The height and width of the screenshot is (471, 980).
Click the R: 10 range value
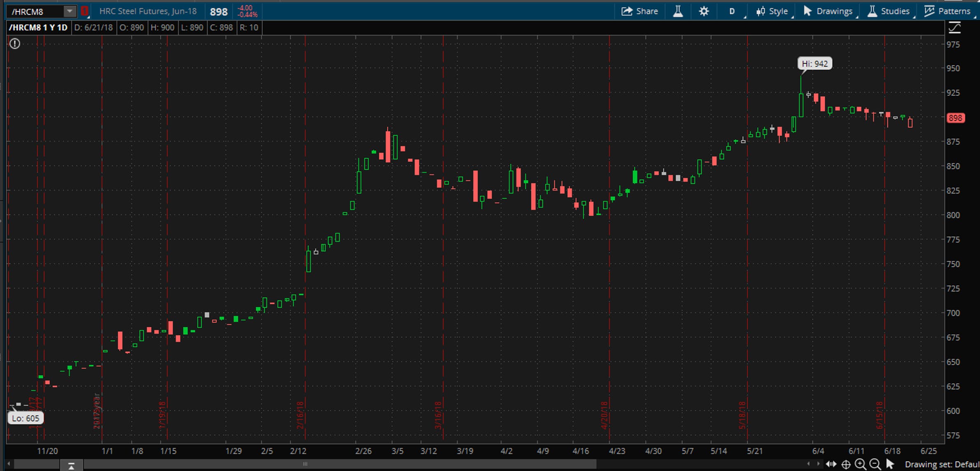point(249,28)
